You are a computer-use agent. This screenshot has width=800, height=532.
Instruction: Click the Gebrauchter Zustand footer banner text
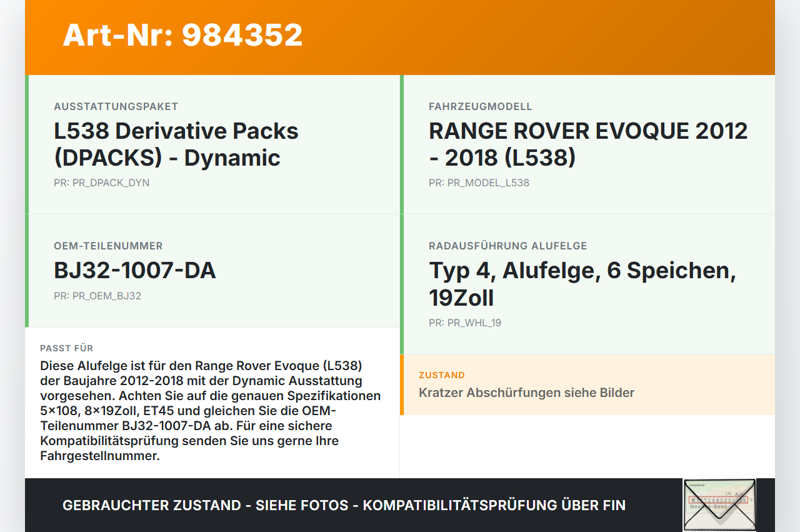click(344, 505)
